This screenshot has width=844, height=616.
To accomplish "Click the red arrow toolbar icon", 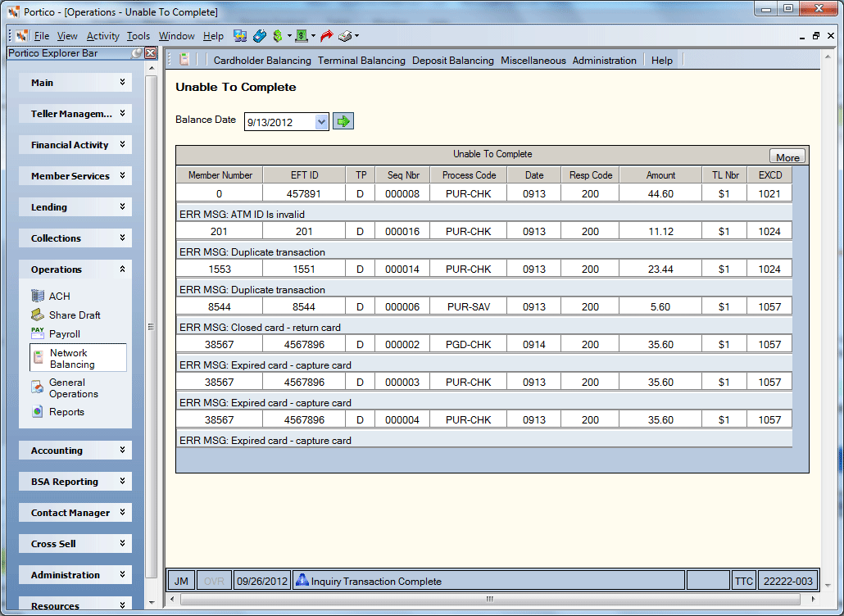I will pos(326,36).
